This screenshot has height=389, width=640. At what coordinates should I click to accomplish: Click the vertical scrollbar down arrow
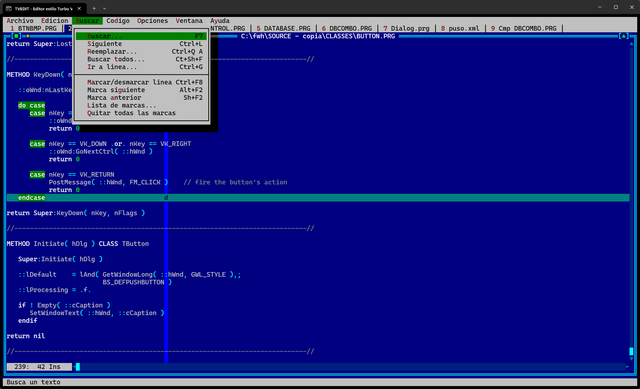(x=631, y=359)
